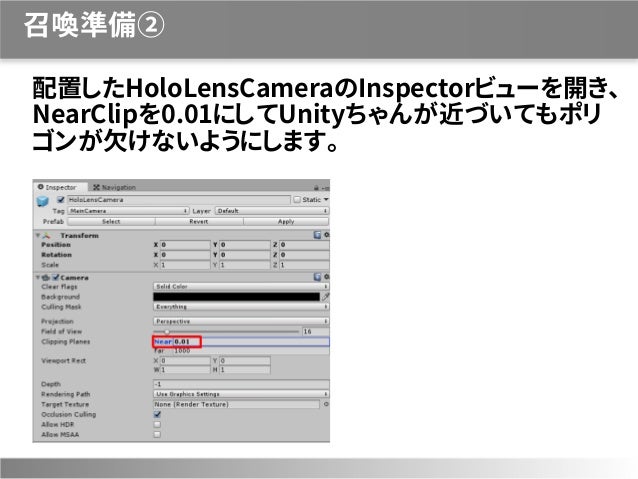Click the Background color eyedropper icon
The height and width of the screenshot is (479, 638).
pyautogui.click(x=326, y=297)
